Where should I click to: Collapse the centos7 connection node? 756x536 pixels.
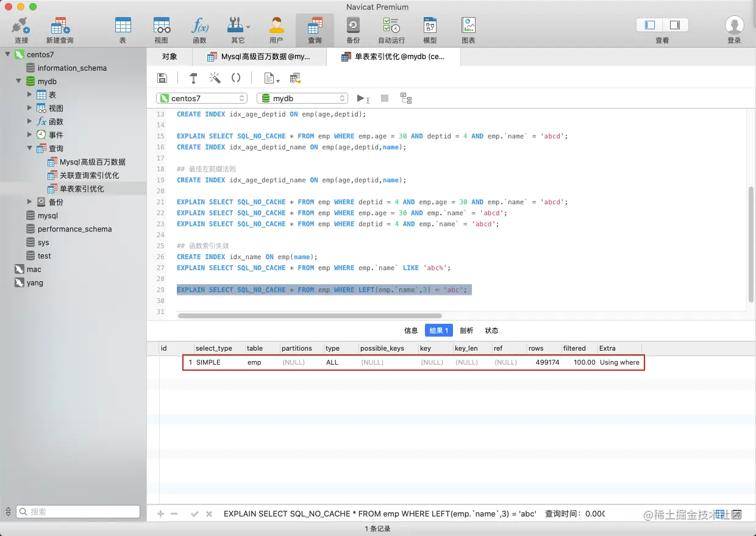point(8,54)
